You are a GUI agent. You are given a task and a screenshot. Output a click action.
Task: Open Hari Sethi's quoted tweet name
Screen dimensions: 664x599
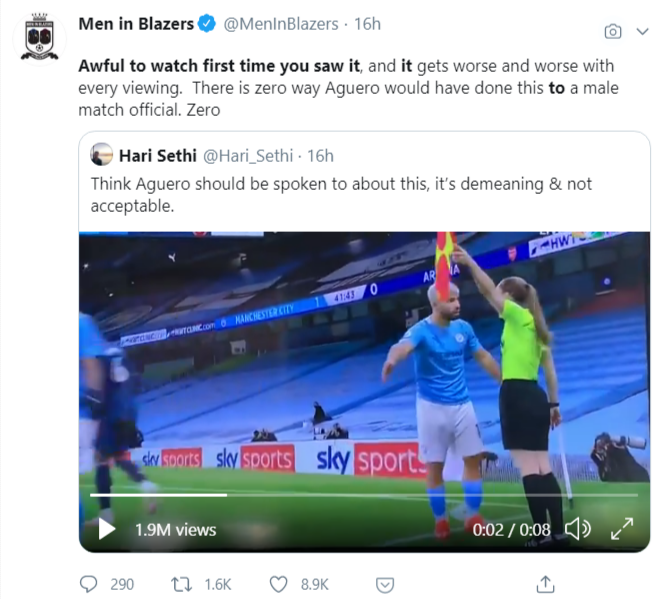pyautogui.click(x=157, y=155)
